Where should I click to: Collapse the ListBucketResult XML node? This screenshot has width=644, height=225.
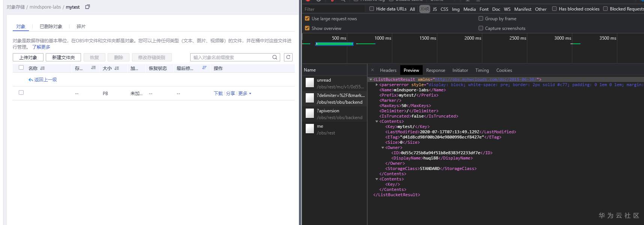point(371,79)
